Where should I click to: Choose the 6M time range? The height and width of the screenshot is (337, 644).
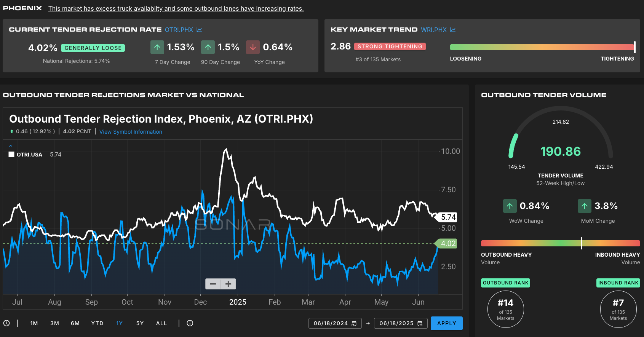point(75,323)
